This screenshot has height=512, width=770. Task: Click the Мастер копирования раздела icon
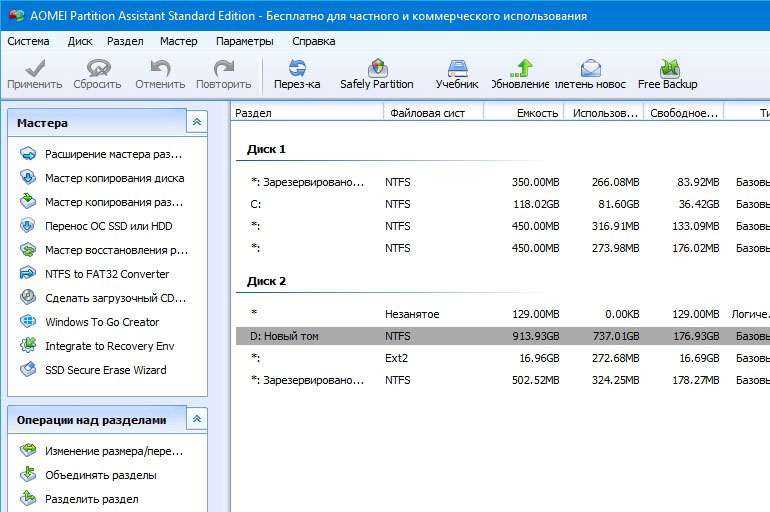pos(28,201)
